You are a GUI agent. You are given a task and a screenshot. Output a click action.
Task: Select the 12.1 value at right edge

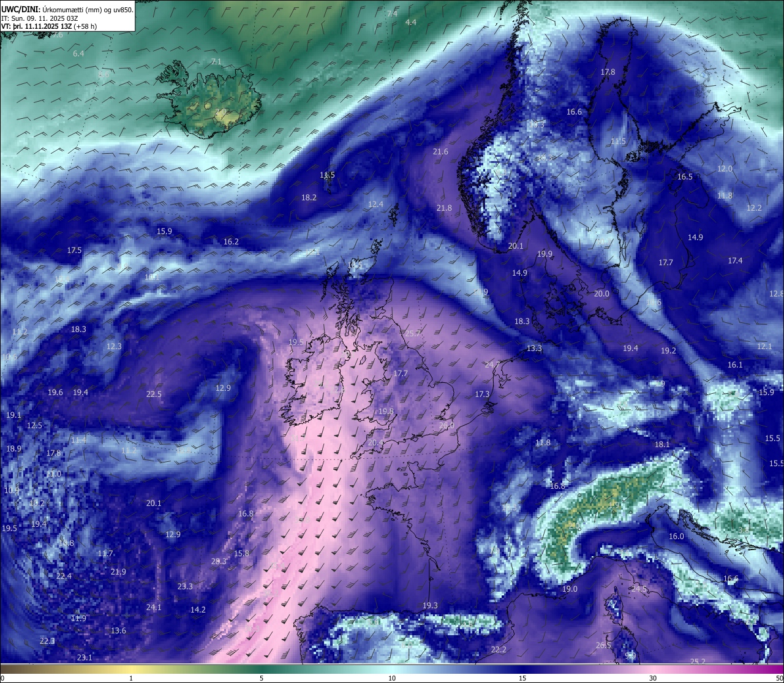point(764,347)
